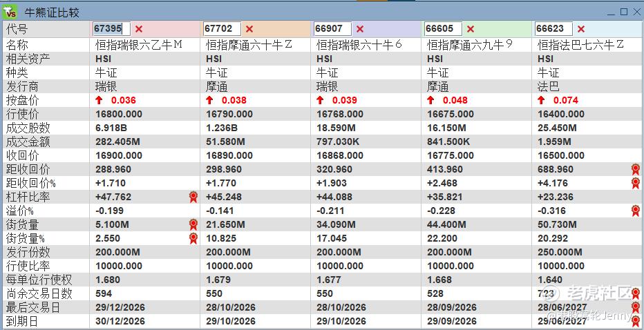Click turnover value 282.405M
Image resolution: width=644 pixels, height=330 pixels.
pos(117,142)
